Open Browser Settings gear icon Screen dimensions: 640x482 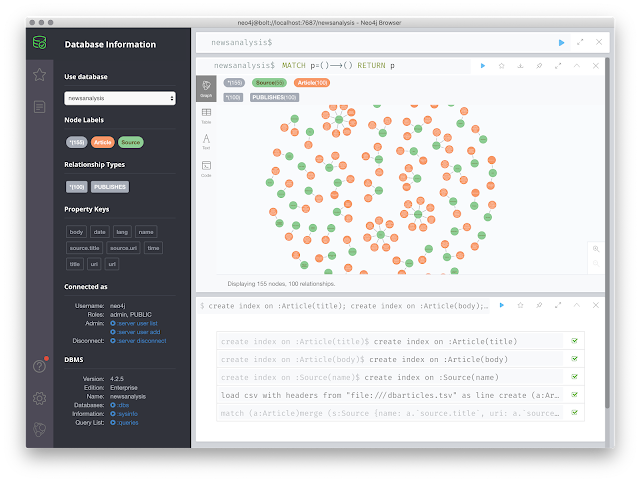[40, 398]
